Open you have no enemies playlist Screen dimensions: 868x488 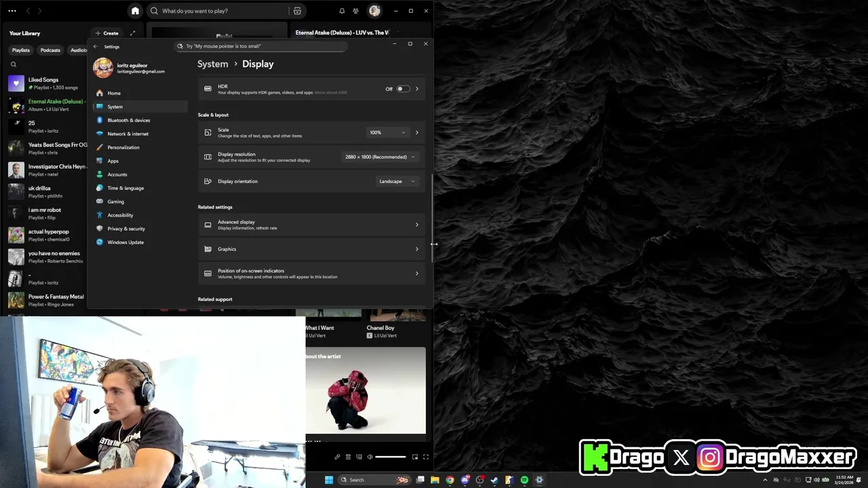pyautogui.click(x=47, y=257)
